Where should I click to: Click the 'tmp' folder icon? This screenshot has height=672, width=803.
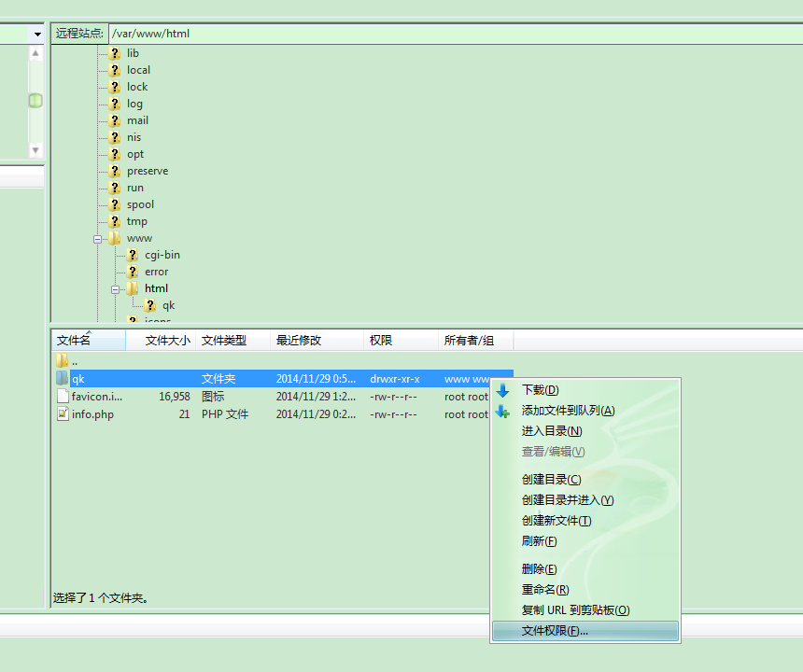pyautogui.click(x=115, y=221)
